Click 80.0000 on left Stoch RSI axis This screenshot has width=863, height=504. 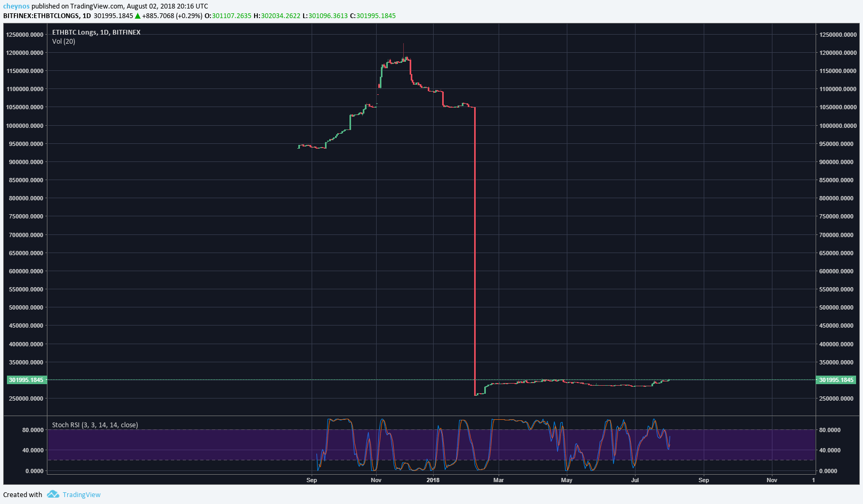click(x=33, y=430)
